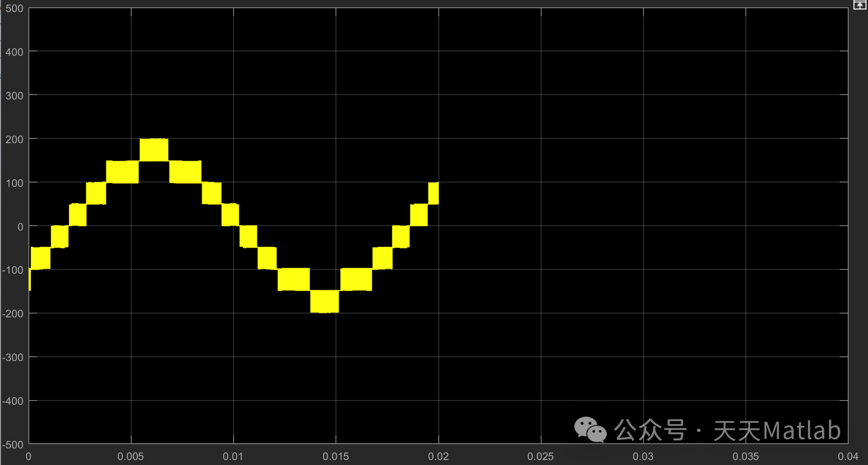The image size is (868, 465).
Task: Click the time-axis label 0.04
Action: point(848,456)
